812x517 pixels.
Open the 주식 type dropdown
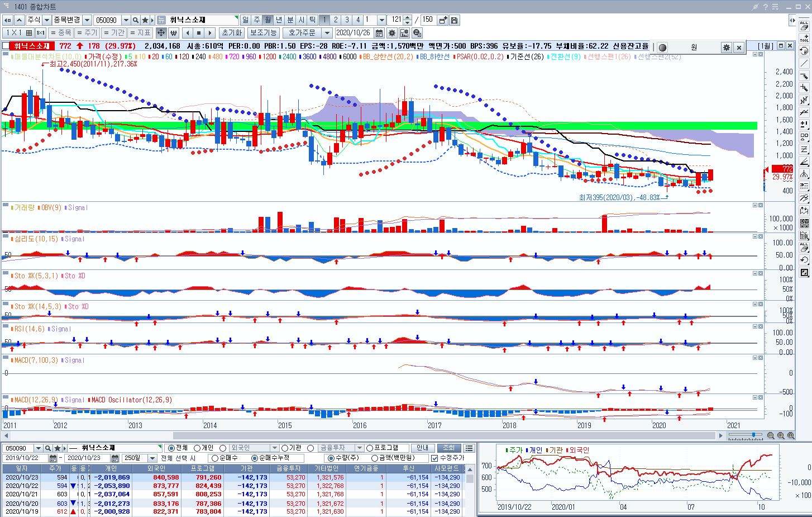tap(47, 20)
